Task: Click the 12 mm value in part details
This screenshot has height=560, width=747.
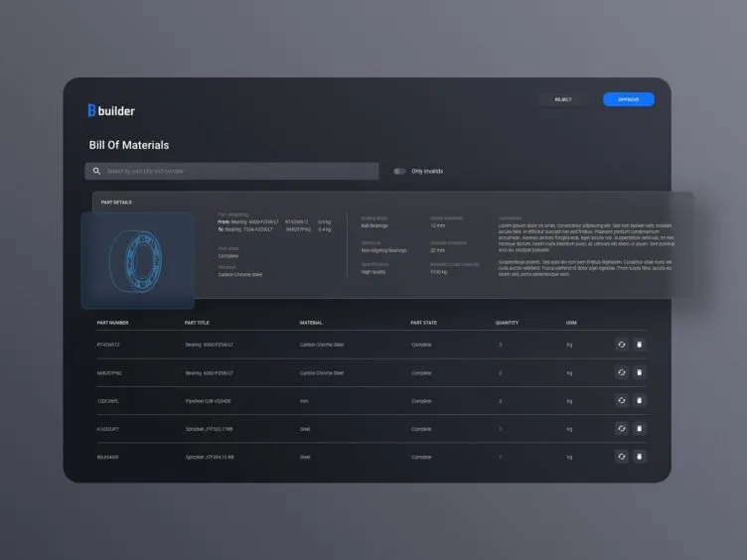Action: (438, 225)
